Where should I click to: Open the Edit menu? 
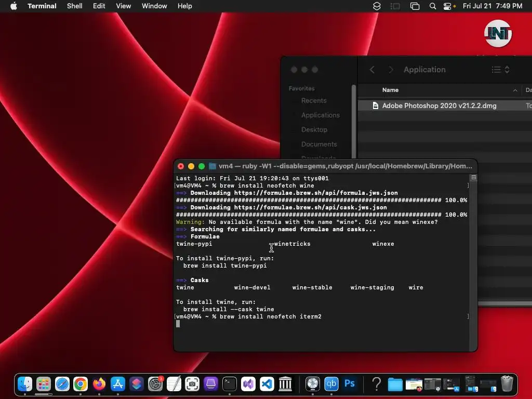99,6
